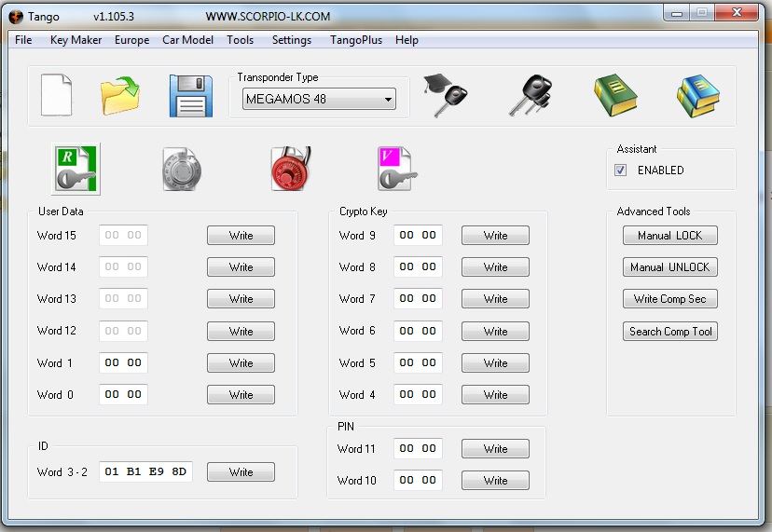
Task: Click the blank new file icon
Action: (x=56, y=95)
